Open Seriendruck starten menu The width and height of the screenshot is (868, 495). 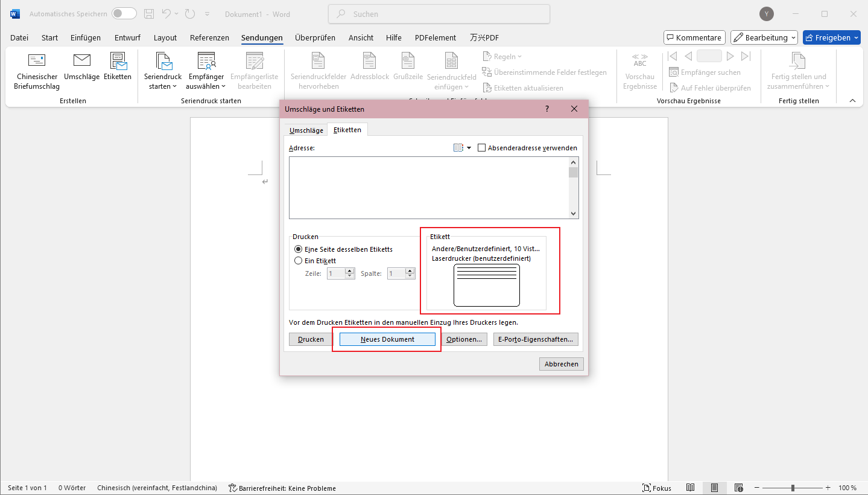[163, 71]
